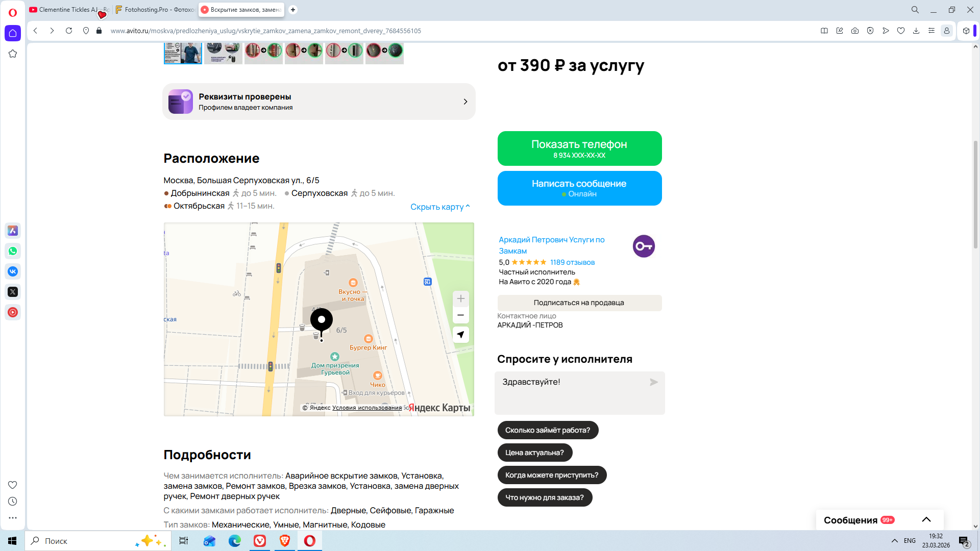The width and height of the screenshot is (980, 551).
Task: Open Opera history clock icon
Action: pos(13,502)
